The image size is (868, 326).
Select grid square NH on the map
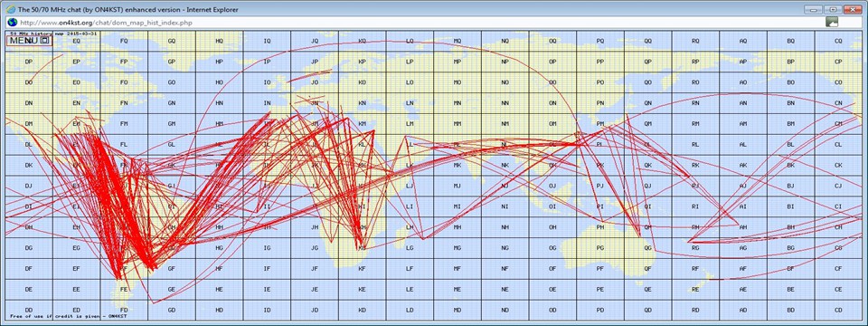[x=505, y=226]
